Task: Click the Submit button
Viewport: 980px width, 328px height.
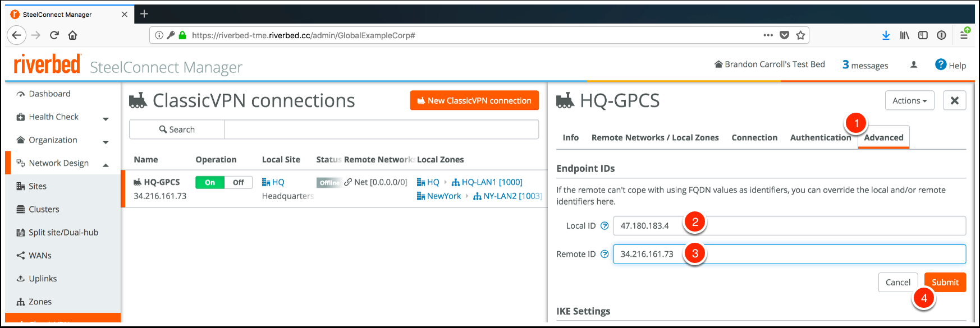Action: click(945, 282)
